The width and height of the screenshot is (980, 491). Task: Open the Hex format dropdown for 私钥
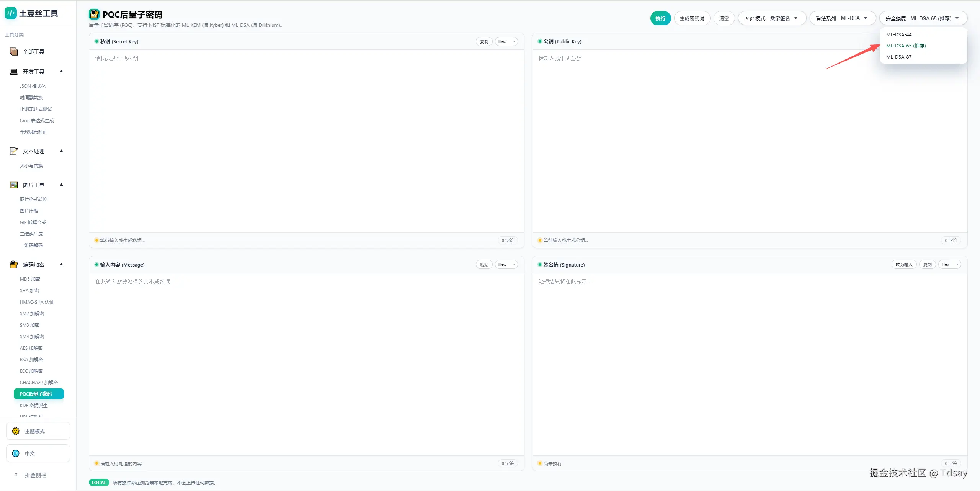tap(506, 41)
